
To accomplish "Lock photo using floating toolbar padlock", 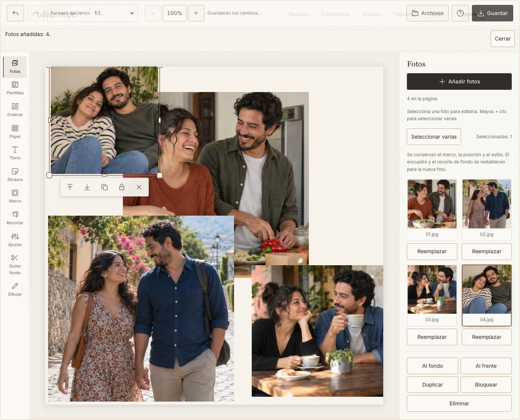I will click(x=121, y=187).
